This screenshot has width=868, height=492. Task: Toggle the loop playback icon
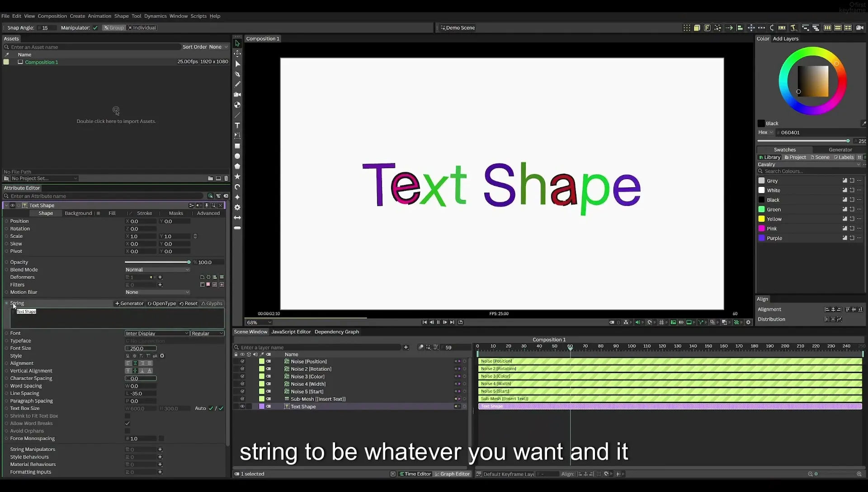point(460,322)
